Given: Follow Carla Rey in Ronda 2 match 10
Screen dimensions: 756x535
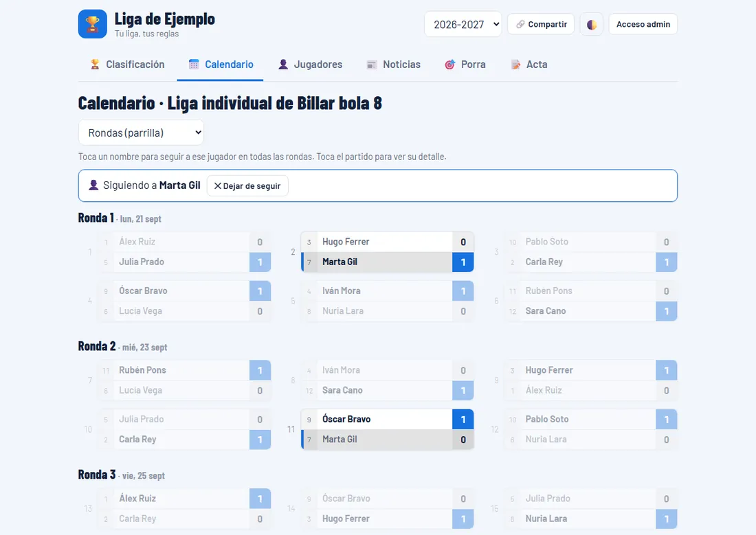Looking at the screenshot, I should (137, 440).
